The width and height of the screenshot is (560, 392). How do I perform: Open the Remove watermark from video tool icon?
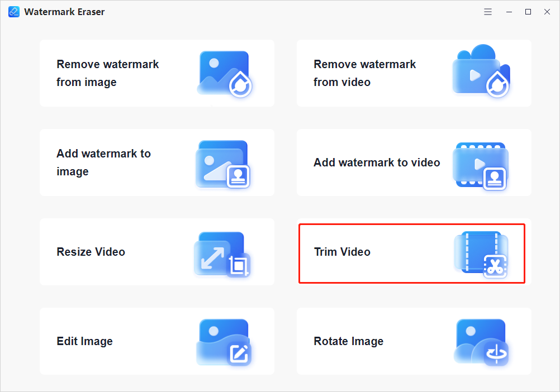(481, 71)
